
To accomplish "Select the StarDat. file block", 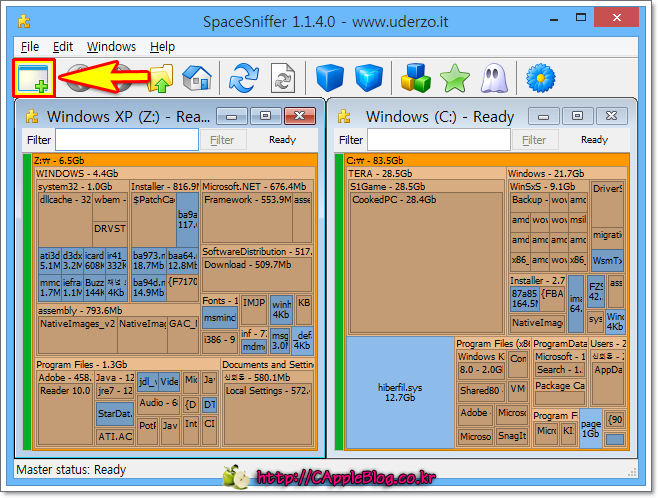I will pyautogui.click(x=115, y=414).
